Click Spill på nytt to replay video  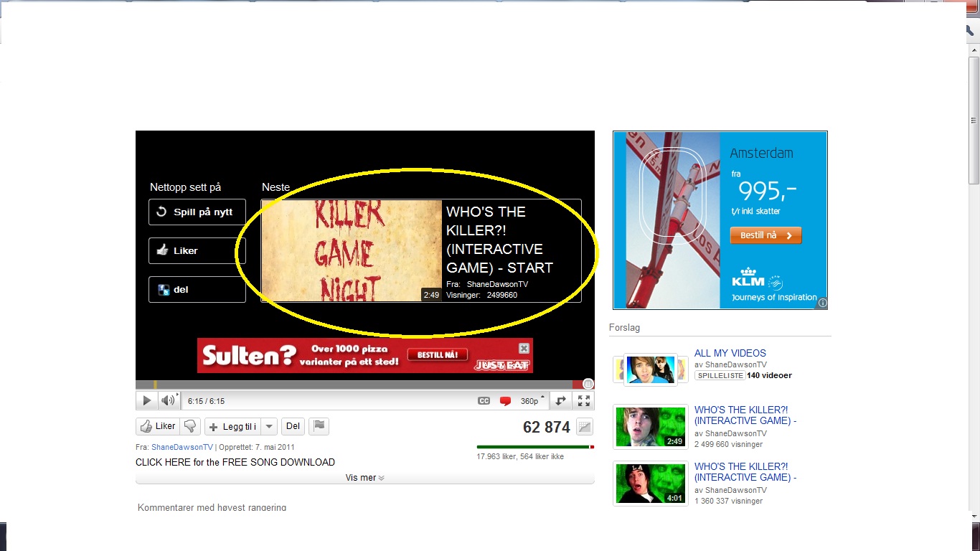point(197,212)
